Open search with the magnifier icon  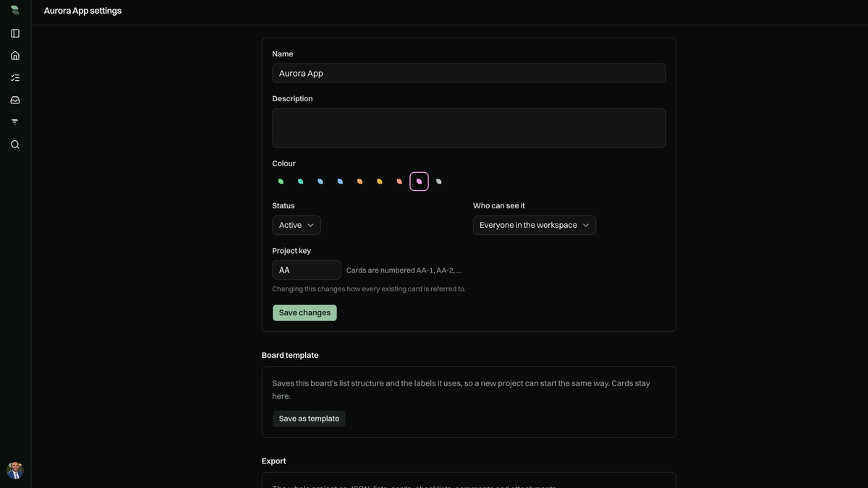[15, 145]
